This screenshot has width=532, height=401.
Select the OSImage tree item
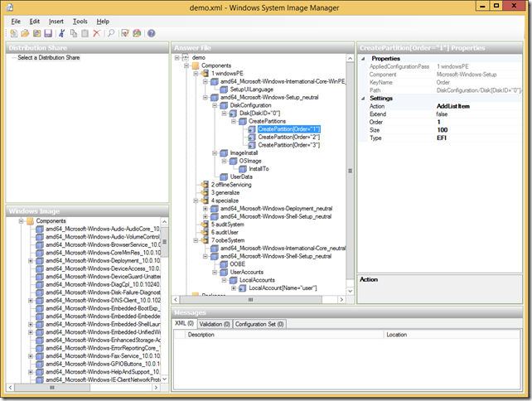click(x=250, y=161)
